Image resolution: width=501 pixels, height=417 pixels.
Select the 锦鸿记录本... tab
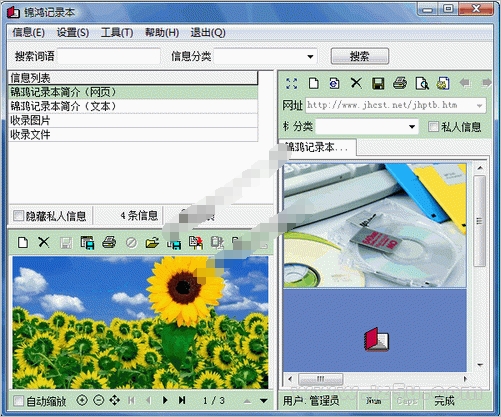317,147
